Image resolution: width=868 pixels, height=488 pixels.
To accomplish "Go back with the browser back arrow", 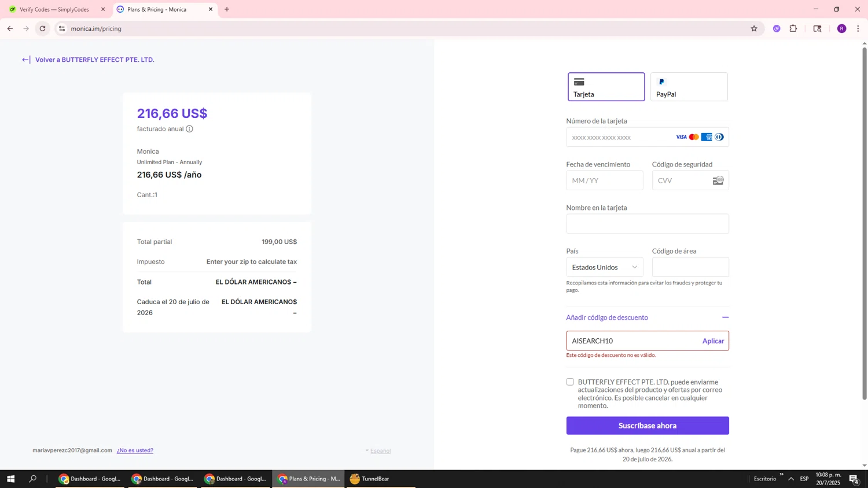I will [x=10, y=28].
